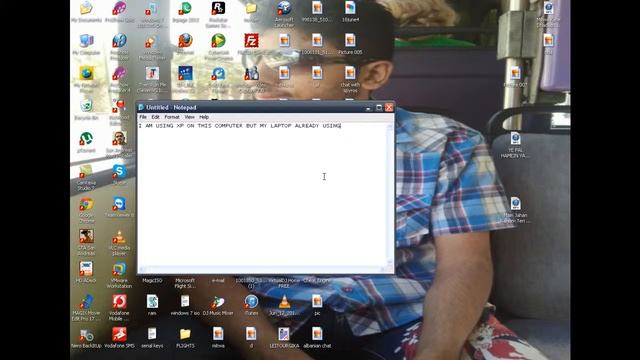Select the 'windows 7 iso' file icon
The width and height of the screenshot is (640, 360).
185,305
